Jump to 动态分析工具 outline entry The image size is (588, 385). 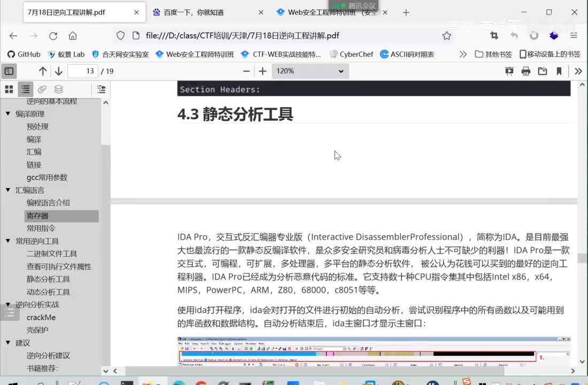tap(48, 292)
